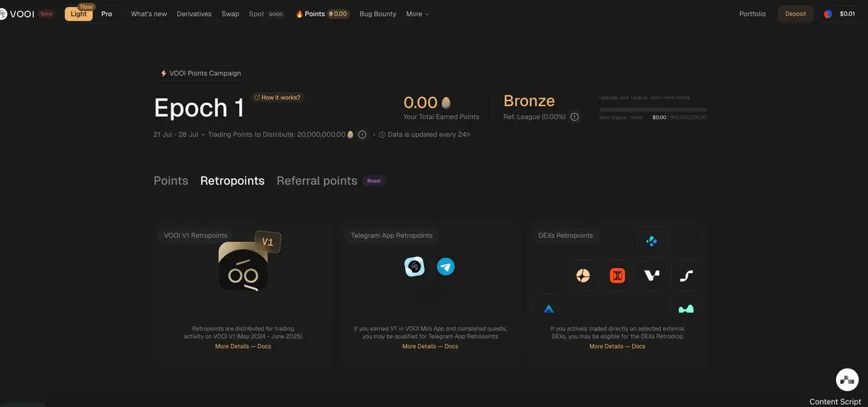Click the orange square DEX icon

[x=617, y=276]
